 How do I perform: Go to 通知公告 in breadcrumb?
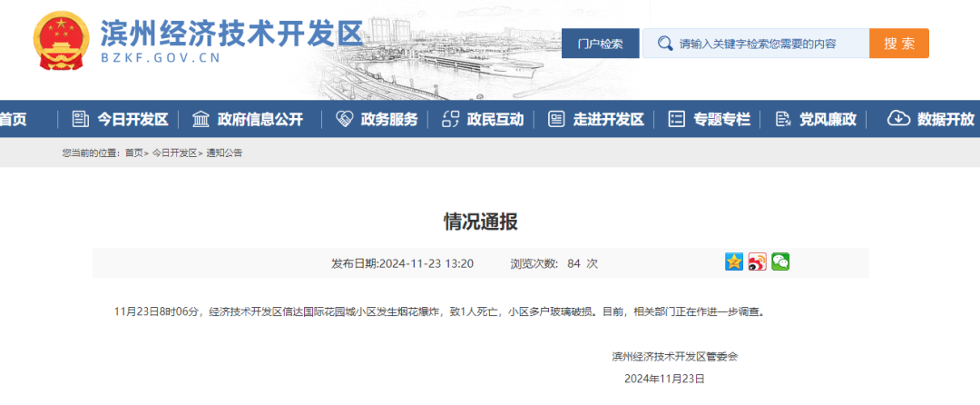pyautogui.click(x=224, y=153)
